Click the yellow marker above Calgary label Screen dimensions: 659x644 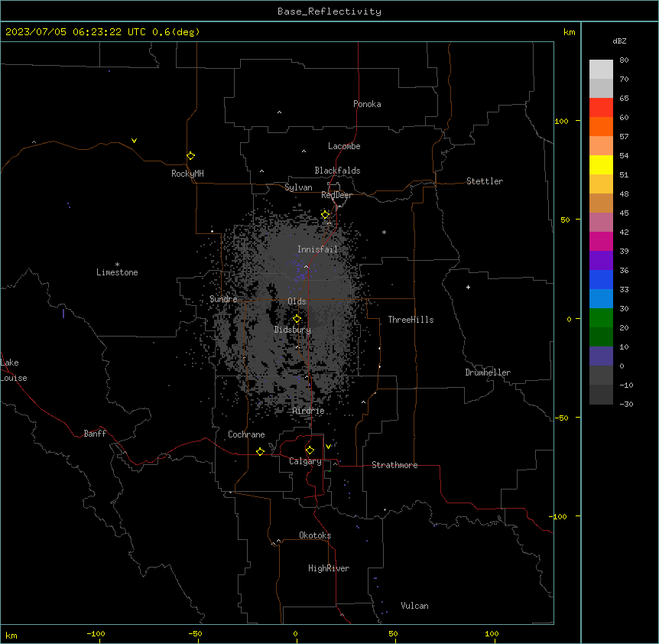[310, 450]
